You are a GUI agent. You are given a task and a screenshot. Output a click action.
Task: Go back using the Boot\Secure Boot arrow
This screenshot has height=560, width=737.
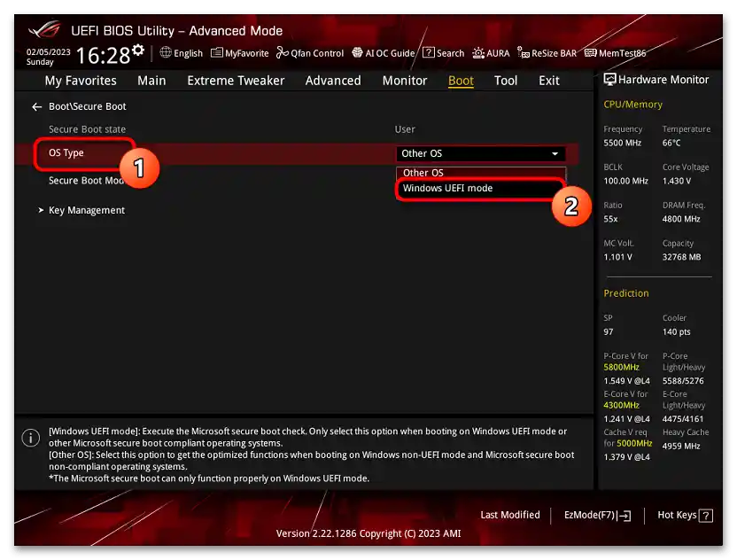(35, 105)
